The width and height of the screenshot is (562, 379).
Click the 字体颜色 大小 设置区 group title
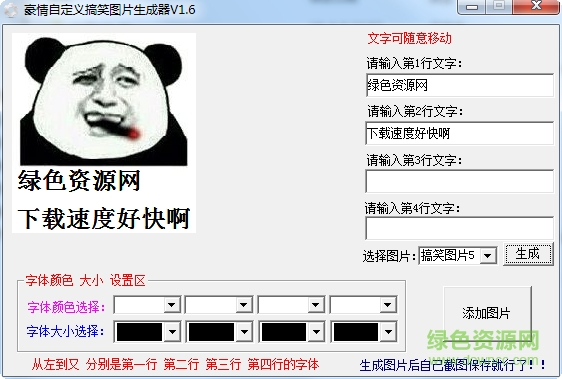tap(85, 280)
